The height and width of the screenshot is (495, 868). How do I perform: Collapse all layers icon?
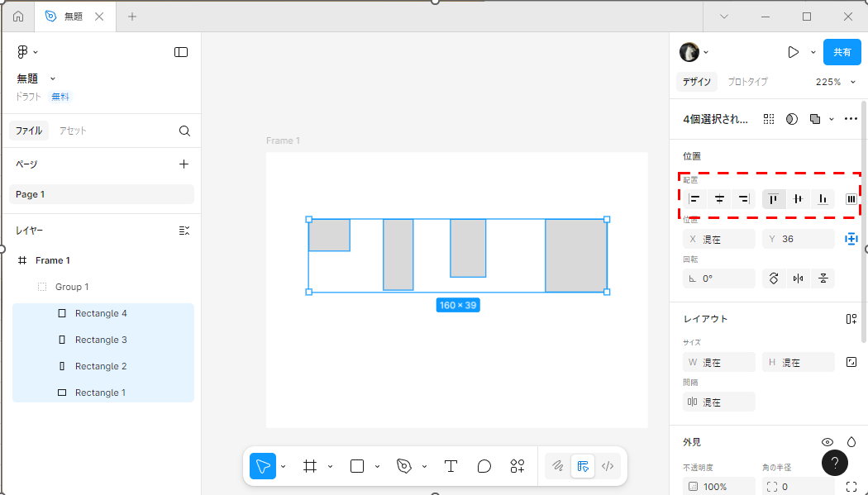184,231
